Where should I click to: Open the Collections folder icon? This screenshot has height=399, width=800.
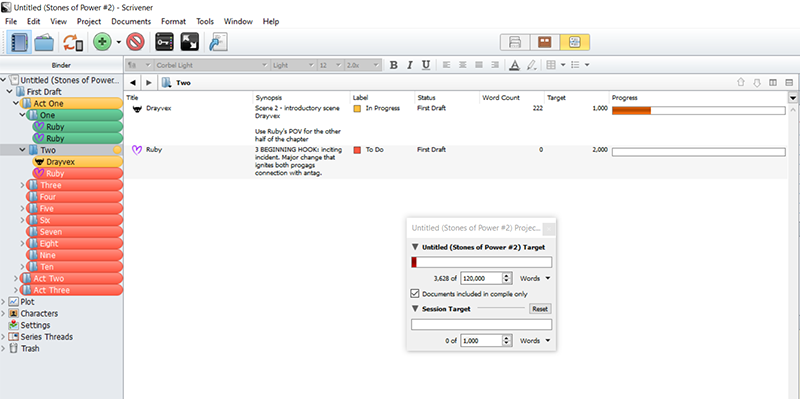point(44,42)
